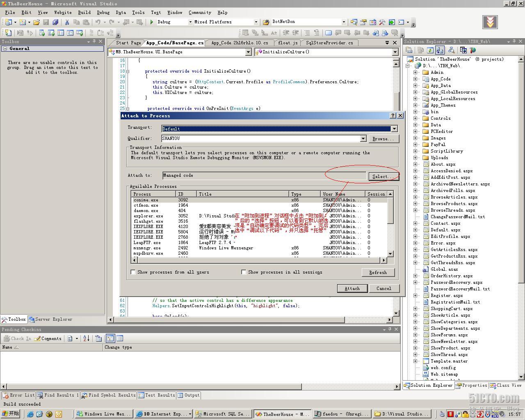Click the ASP.NET Configuration icon in Solution Explorer
This screenshot has width=525, height=420.
pos(472,50)
